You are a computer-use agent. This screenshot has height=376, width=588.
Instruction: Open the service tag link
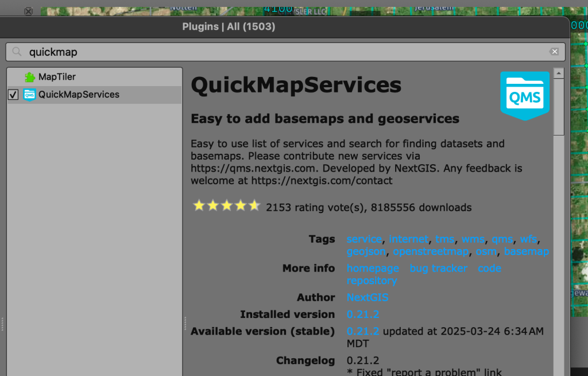click(x=363, y=239)
